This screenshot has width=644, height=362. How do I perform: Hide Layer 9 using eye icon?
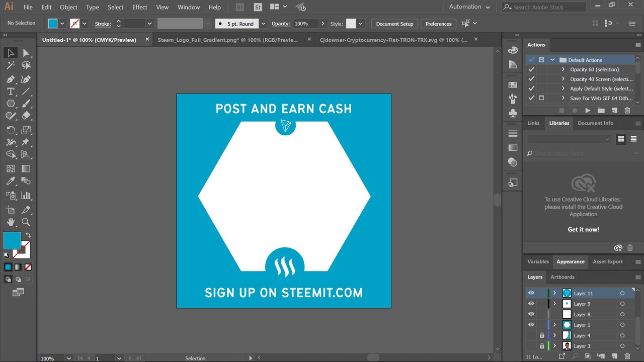(531, 304)
